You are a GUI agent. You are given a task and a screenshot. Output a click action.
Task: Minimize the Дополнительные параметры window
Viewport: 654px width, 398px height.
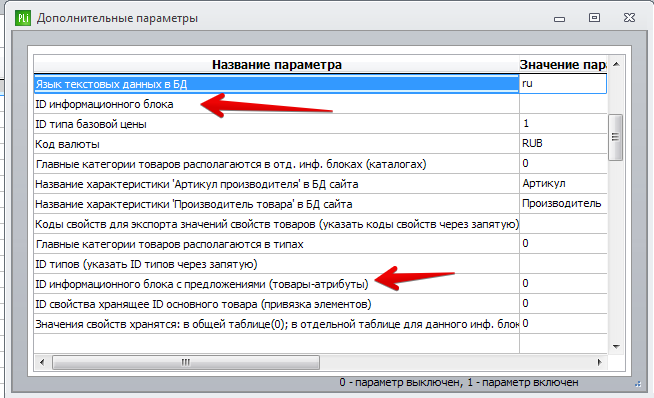[559, 19]
